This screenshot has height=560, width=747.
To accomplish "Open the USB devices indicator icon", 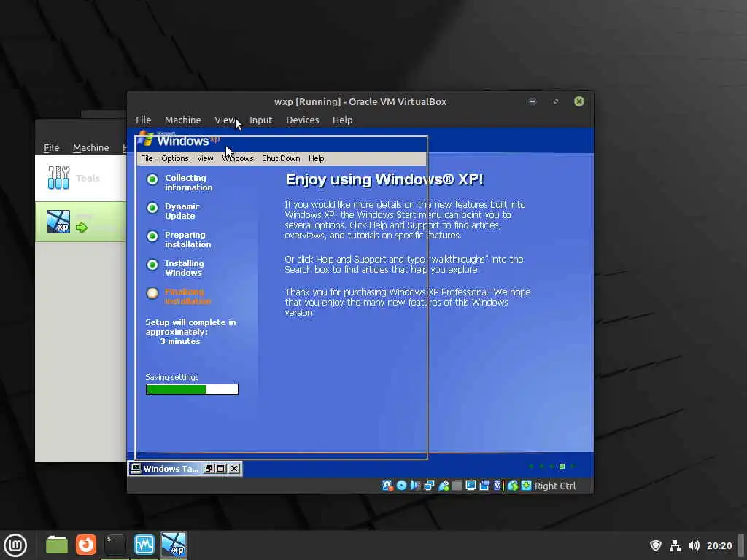I will [x=444, y=485].
